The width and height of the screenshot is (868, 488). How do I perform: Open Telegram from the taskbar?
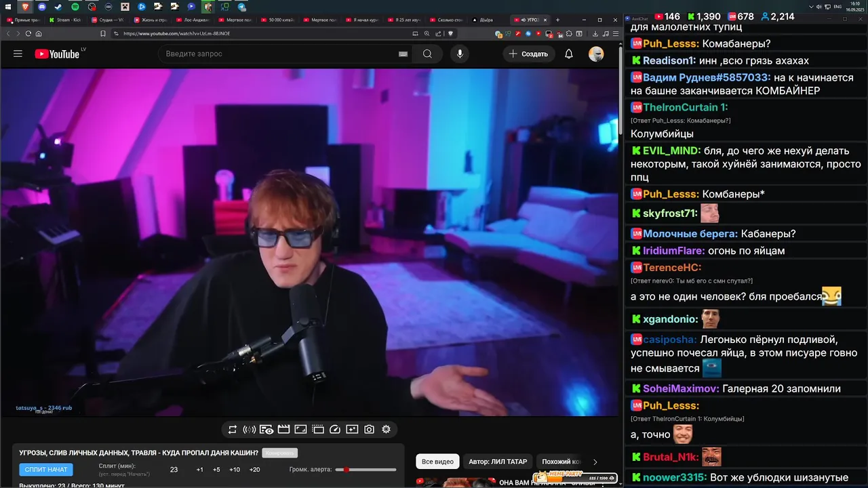(241, 7)
